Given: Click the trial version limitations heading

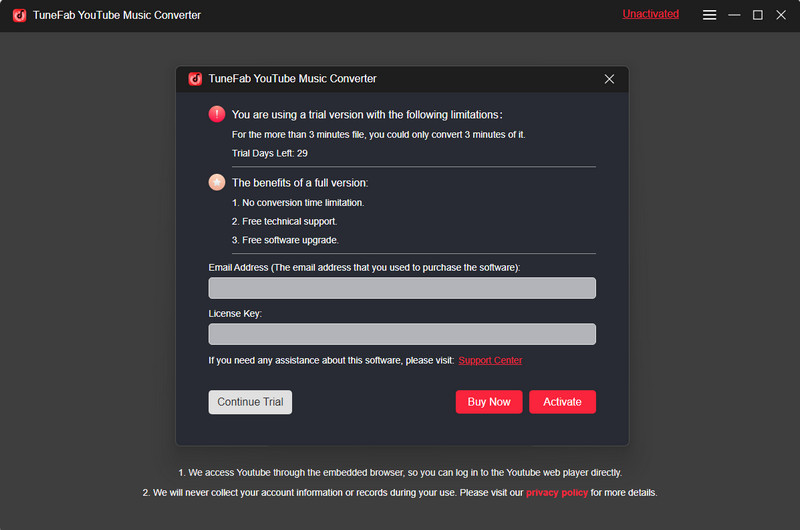Looking at the screenshot, I should [x=367, y=115].
